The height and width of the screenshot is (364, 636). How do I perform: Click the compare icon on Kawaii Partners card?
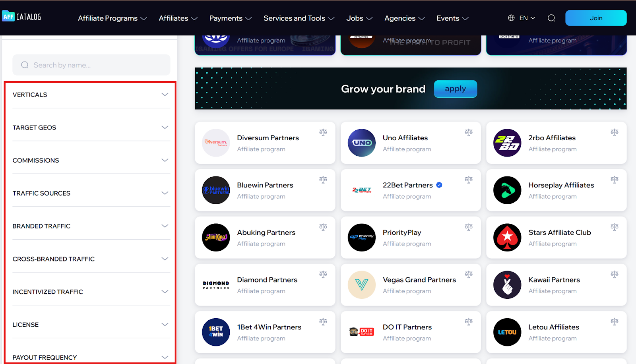(x=614, y=274)
